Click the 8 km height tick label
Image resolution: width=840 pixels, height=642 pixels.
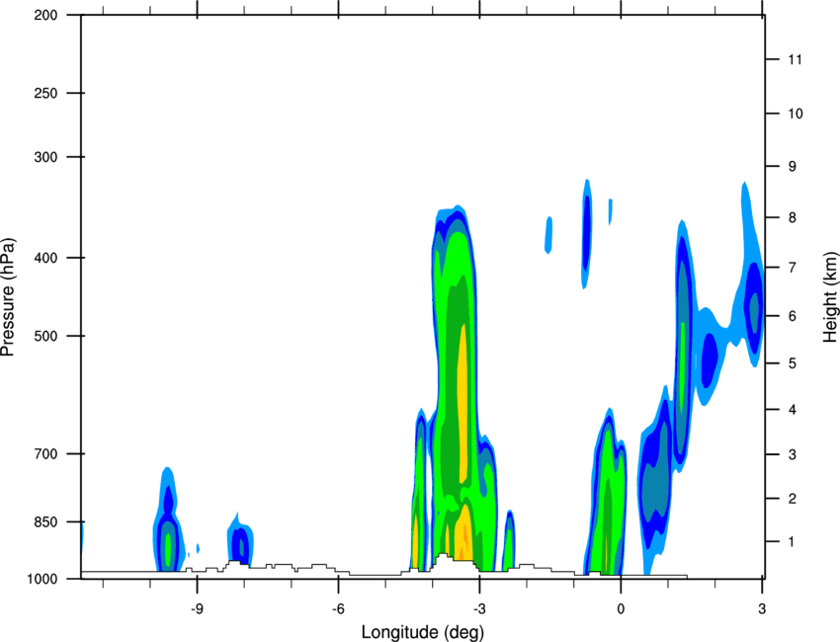(x=793, y=217)
